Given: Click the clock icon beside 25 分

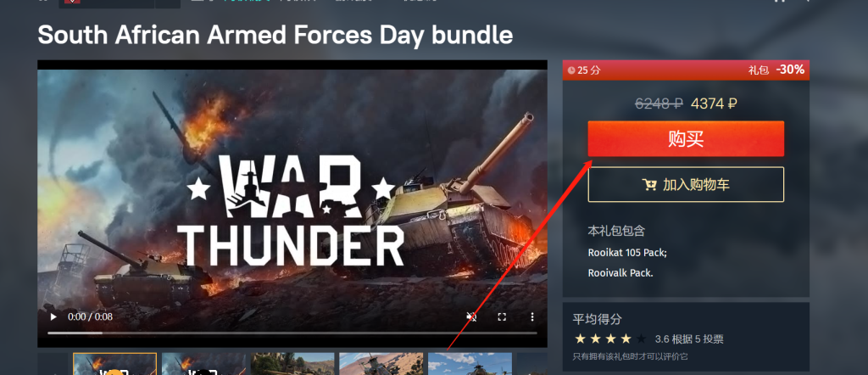Looking at the screenshot, I should (571, 70).
